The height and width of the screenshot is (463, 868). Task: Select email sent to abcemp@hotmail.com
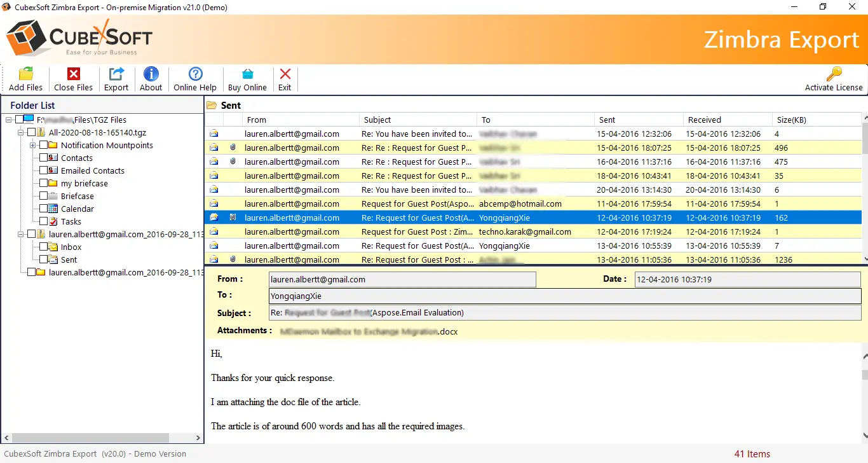pyautogui.click(x=520, y=204)
